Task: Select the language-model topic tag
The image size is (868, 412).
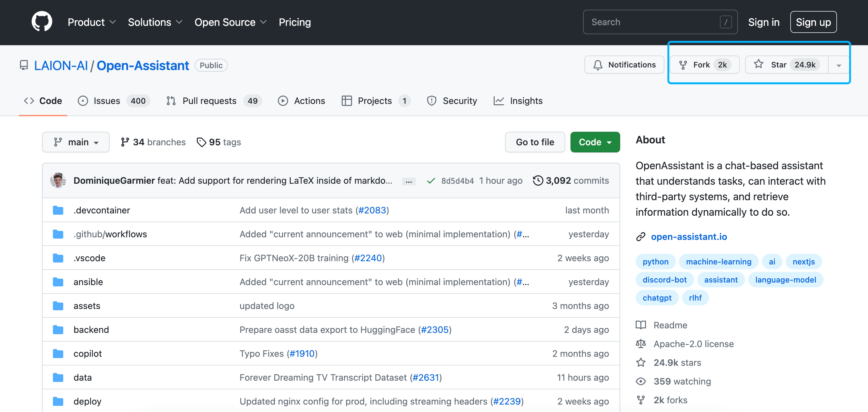Action: 785,280
